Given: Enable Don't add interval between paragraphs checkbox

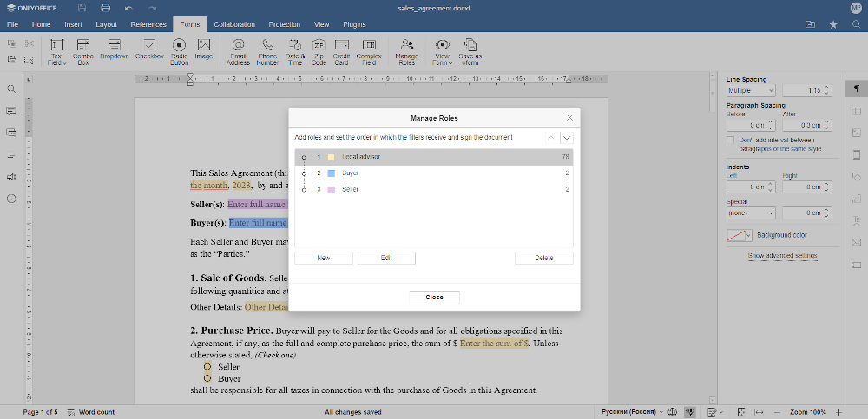Looking at the screenshot, I should coord(731,141).
